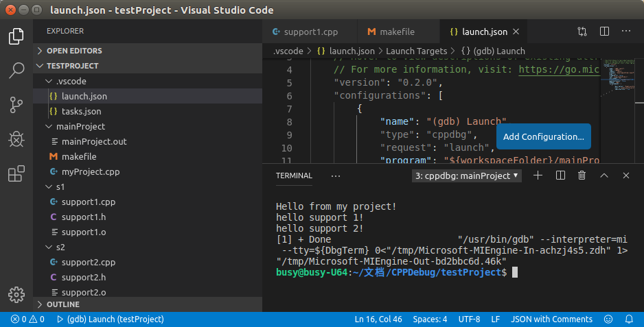
Task: Click Add Configuration button
Action: click(543, 136)
